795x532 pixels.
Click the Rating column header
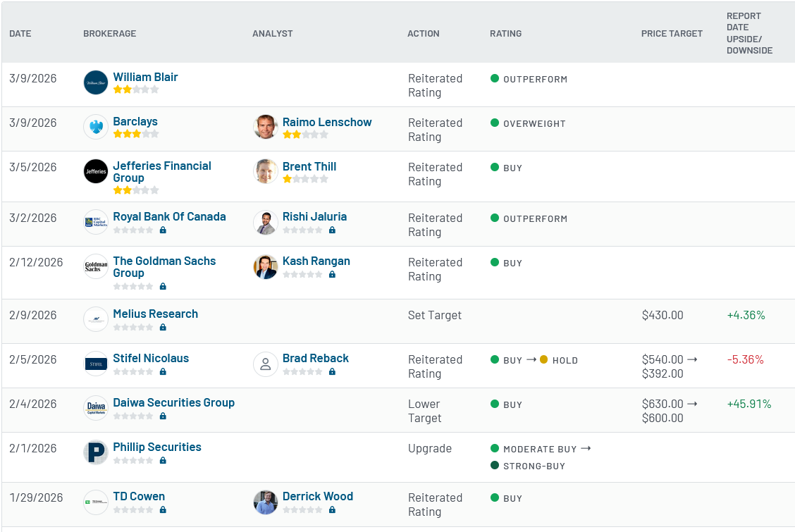pos(505,33)
